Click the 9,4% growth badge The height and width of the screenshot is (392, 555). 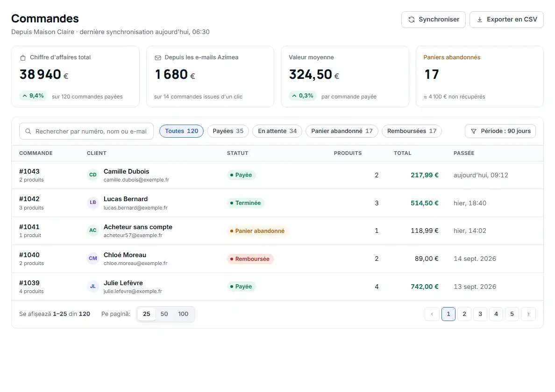pyautogui.click(x=33, y=96)
